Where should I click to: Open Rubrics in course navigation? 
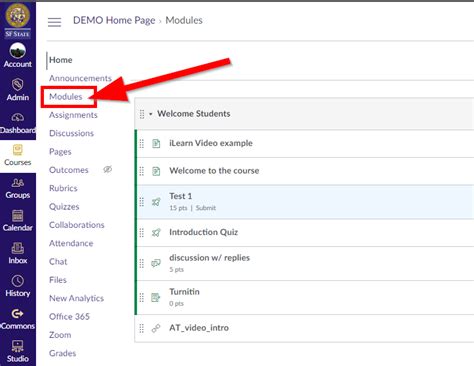pos(63,188)
